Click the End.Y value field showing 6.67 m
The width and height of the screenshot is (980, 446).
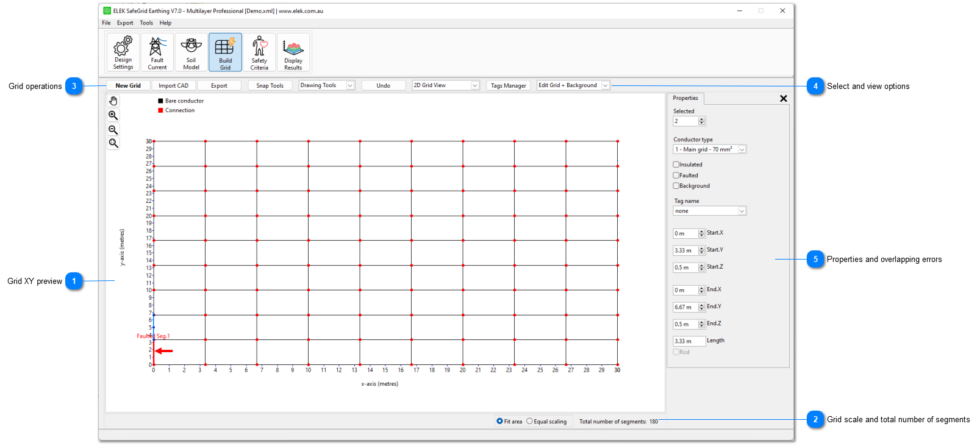(x=685, y=307)
